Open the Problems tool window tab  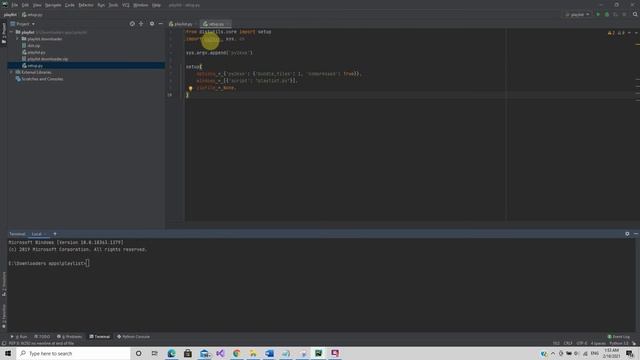[x=70, y=337]
